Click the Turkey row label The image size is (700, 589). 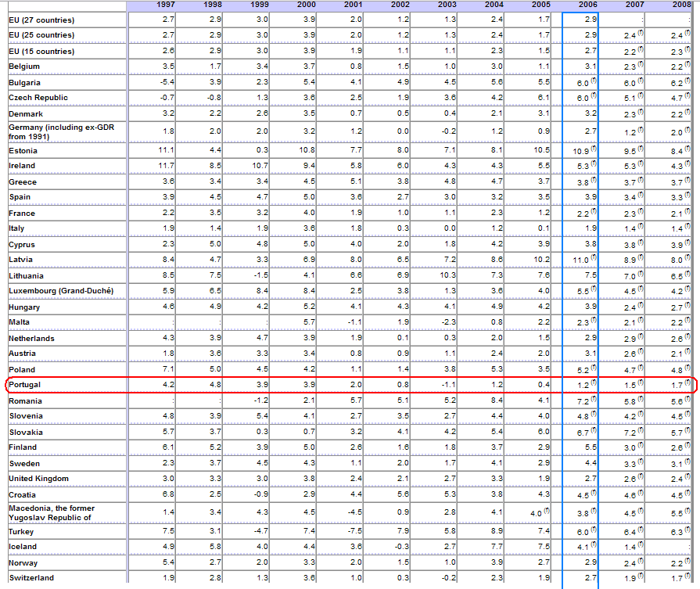point(21,532)
